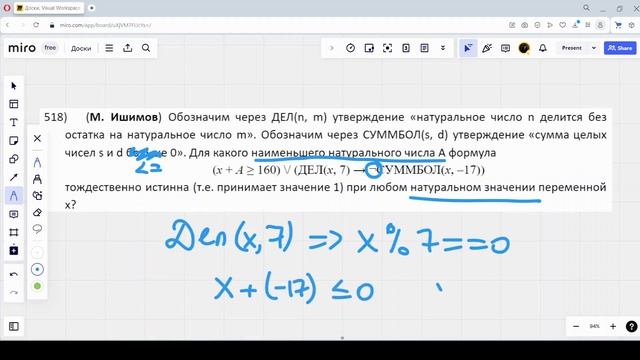Choose the lasso selection tool

click(x=37, y=229)
